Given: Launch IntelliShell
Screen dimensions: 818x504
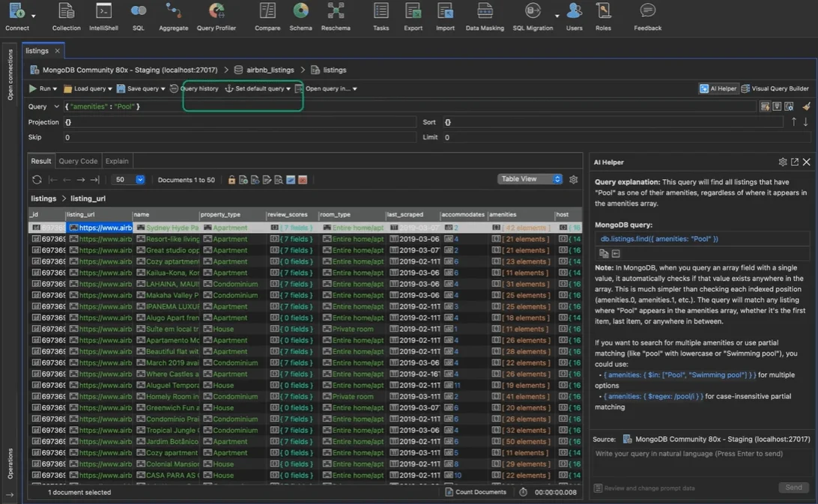Looking at the screenshot, I should [x=103, y=16].
